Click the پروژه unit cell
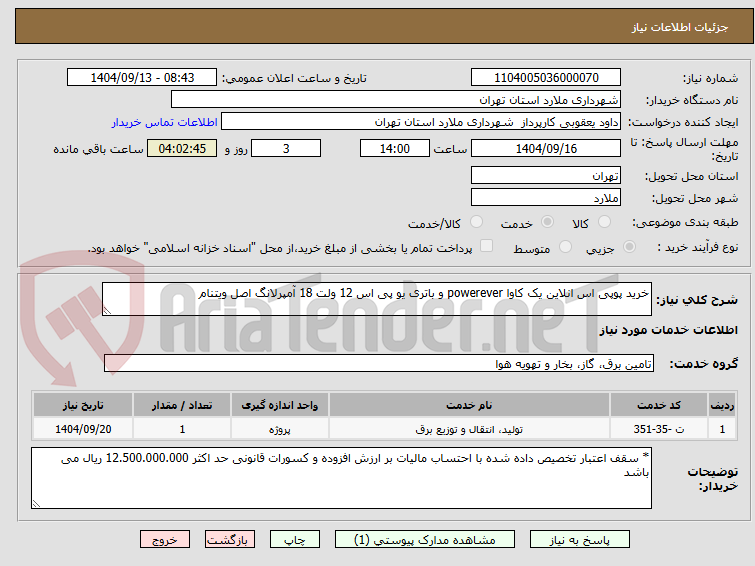The height and width of the screenshot is (566, 755). (x=280, y=429)
